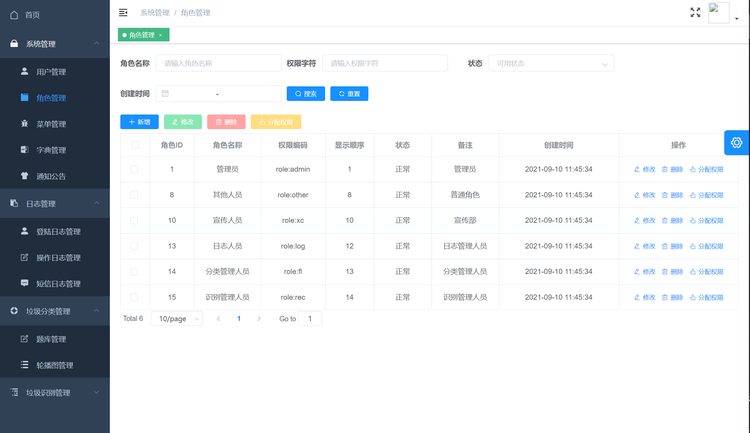Click the user icon beside 登陆日志管理
Viewport: 750px width, 433px height.
(x=24, y=231)
